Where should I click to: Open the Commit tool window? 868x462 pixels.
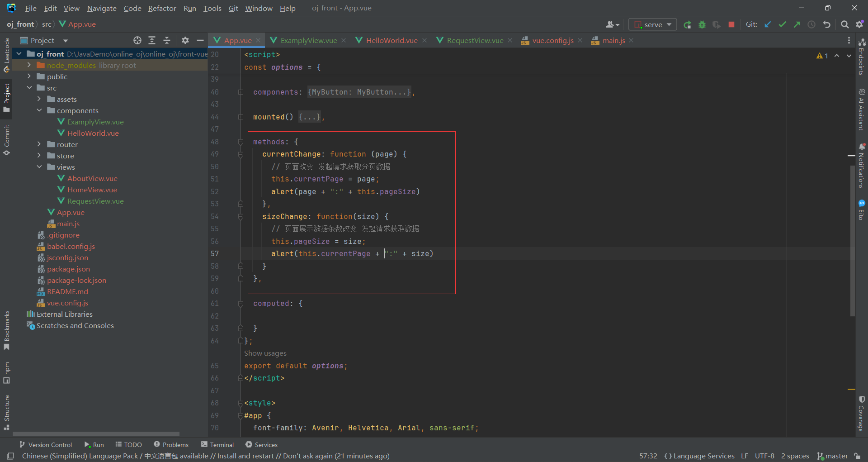tap(6, 140)
